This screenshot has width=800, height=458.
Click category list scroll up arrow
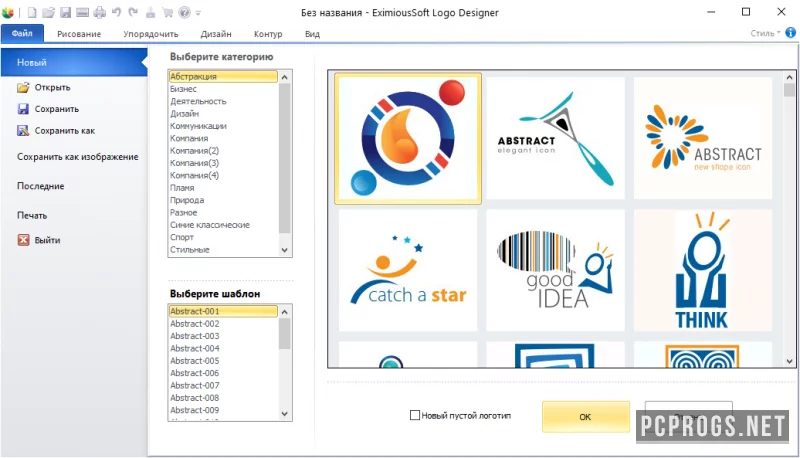click(285, 77)
